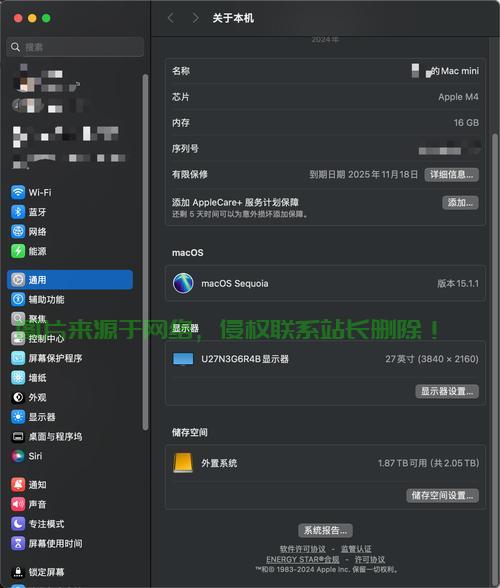Click the green window zoom button

46,18
